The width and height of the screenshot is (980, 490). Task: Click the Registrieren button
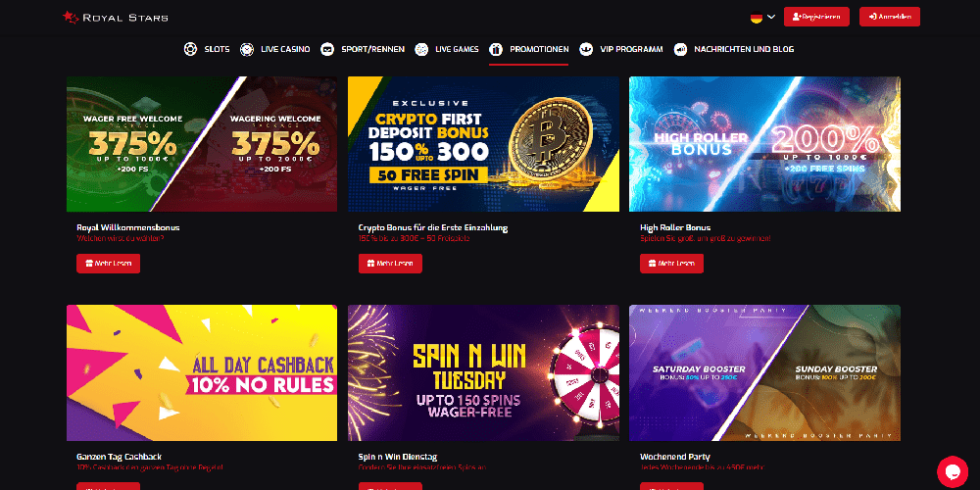click(x=816, y=17)
